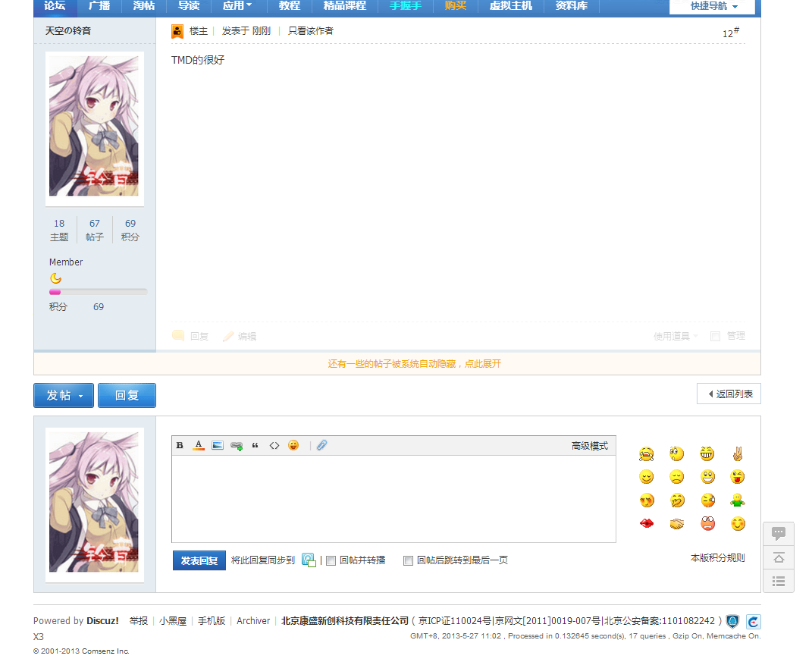This screenshot has width=812, height=662.
Task: Insert the sad frowning emoticon
Action: [x=677, y=476]
